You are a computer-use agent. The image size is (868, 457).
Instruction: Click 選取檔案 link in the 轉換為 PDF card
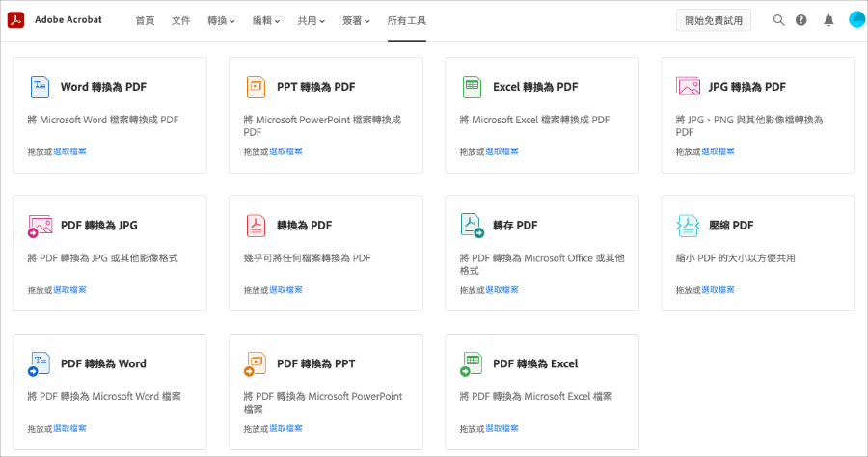point(285,290)
